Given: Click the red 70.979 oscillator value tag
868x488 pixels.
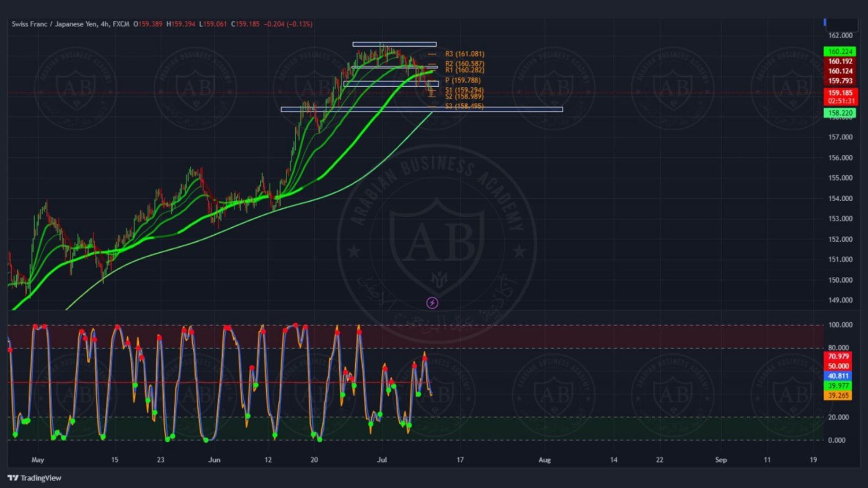Looking at the screenshot, I should 838,356.
